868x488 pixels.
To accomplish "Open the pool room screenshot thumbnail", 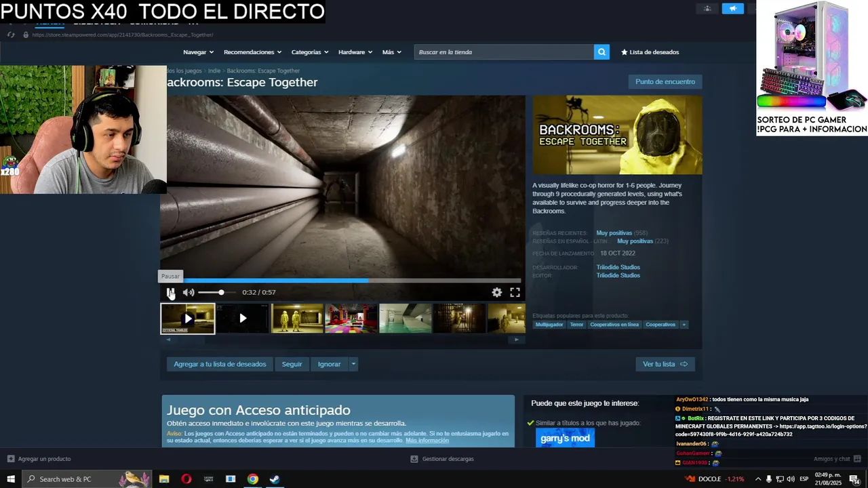I will click(x=406, y=319).
